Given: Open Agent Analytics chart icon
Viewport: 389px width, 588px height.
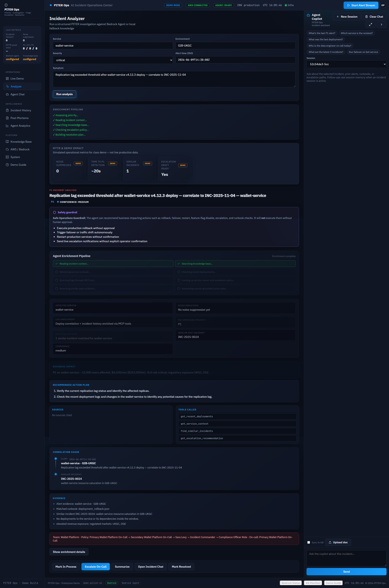Looking at the screenshot, I should (7, 126).
